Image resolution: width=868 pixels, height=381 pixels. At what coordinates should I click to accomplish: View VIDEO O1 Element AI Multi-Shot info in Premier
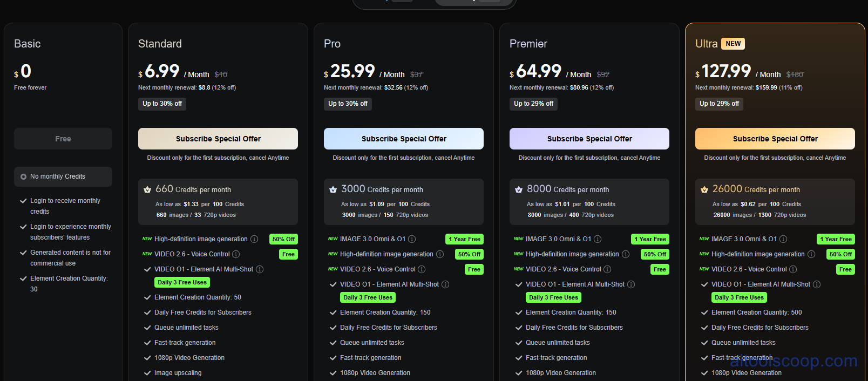631,284
